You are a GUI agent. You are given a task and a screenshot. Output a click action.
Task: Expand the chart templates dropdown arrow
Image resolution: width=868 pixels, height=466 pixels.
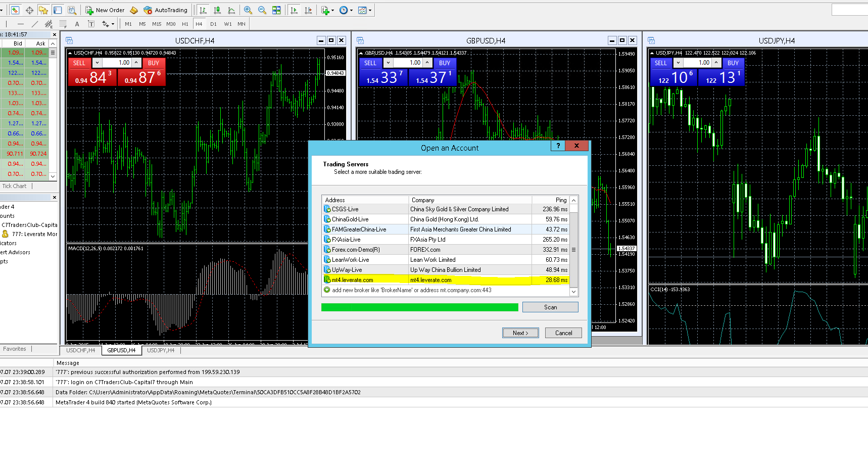tap(370, 10)
